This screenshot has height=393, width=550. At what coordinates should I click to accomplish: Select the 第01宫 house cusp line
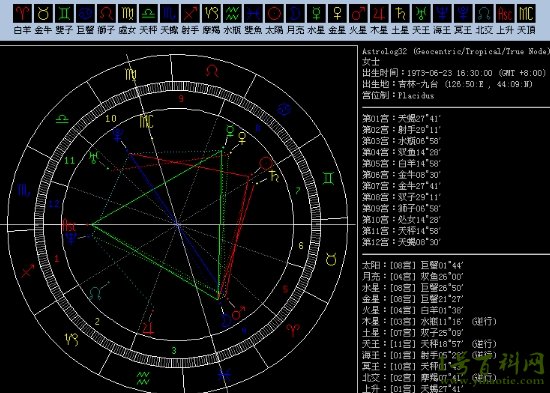pyautogui.click(x=401, y=119)
